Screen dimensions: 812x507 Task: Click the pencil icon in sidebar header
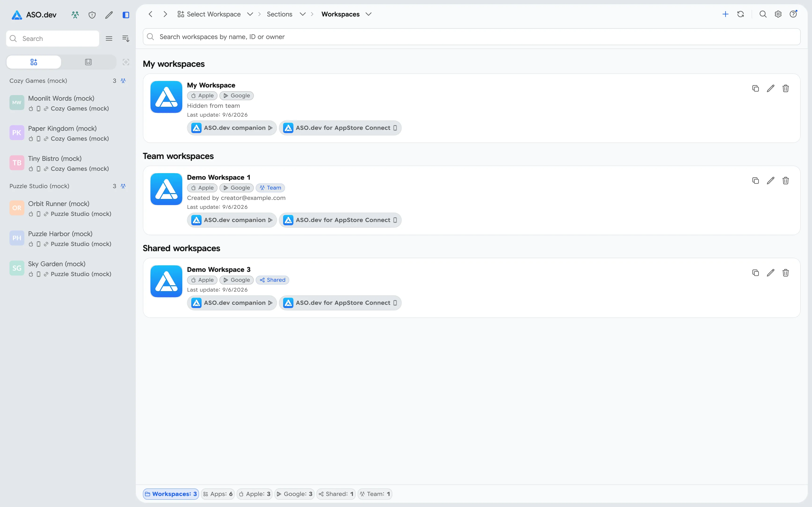click(x=109, y=15)
